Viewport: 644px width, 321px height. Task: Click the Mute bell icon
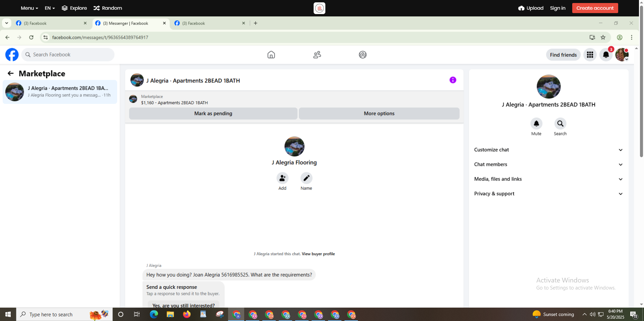536,124
